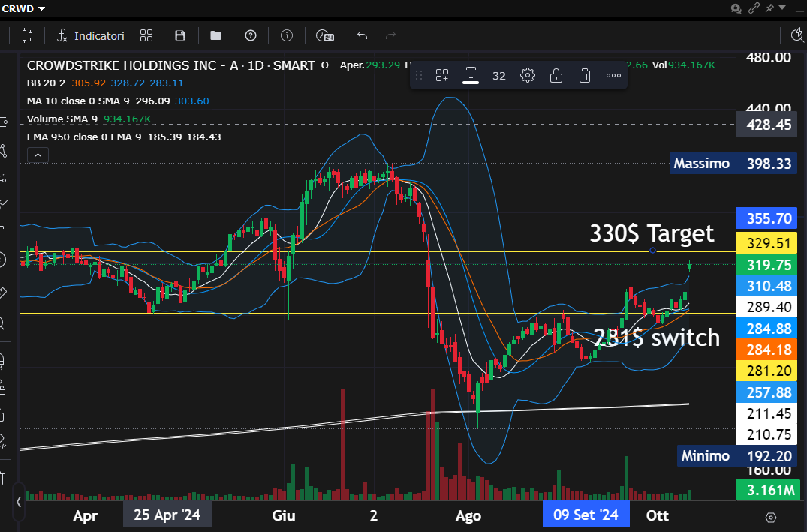Open the Indicatori indicators menu
Viewport: 807px width, 532px height.
pos(90,35)
